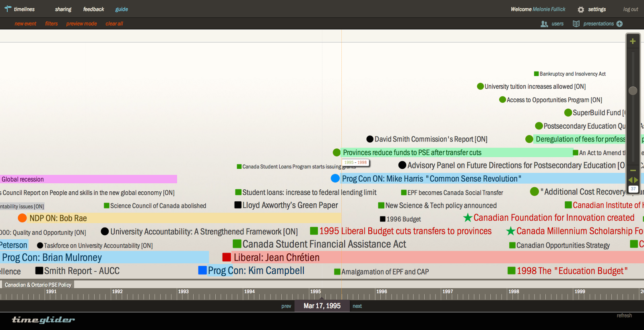Screen dimensions: 644x330
Task: Toggle preview mode
Action: point(82,24)
